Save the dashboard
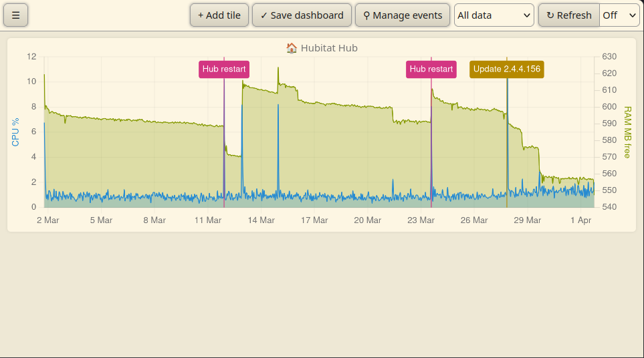The width and height of the screenshot is (644, 358). pyautogui.click(x=302, y=15)
